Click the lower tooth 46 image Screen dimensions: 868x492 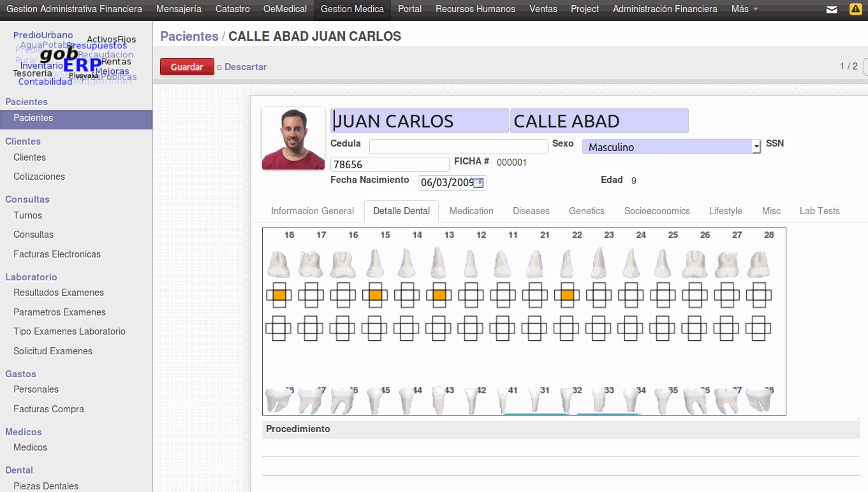point(342,400)
